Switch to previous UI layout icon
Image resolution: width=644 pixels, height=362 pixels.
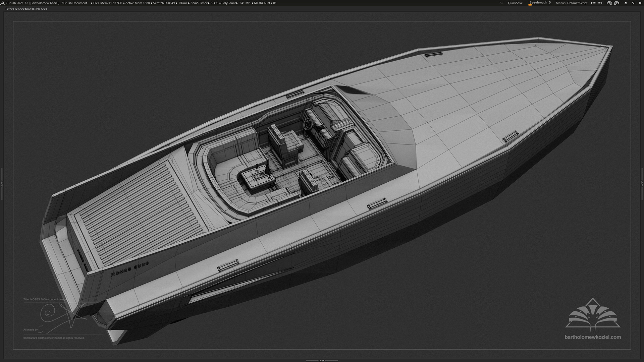pyautogui.click(x=609, y=3)
